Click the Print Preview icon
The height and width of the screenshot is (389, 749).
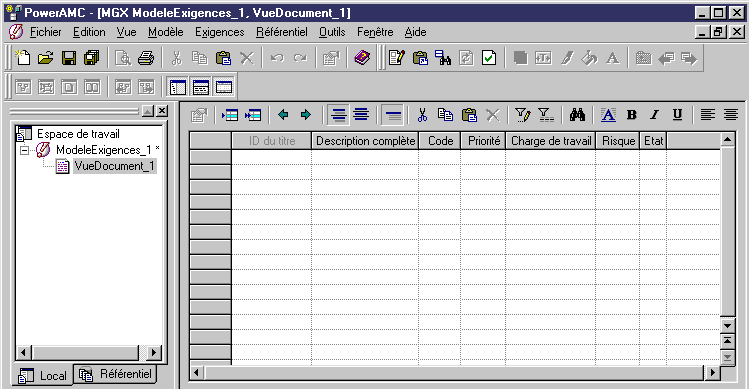(x=123, y=58)
